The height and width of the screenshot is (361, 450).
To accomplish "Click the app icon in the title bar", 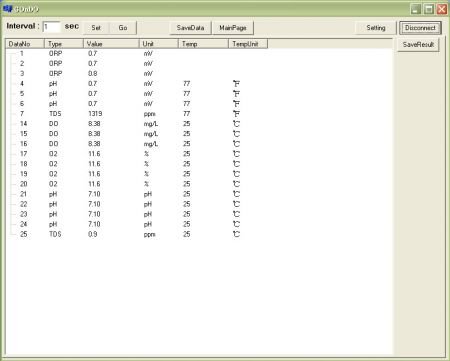I will coord(7,8).
